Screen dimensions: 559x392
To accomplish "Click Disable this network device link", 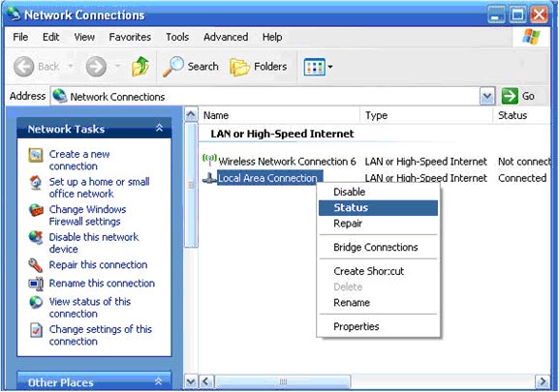I will 93,243.
